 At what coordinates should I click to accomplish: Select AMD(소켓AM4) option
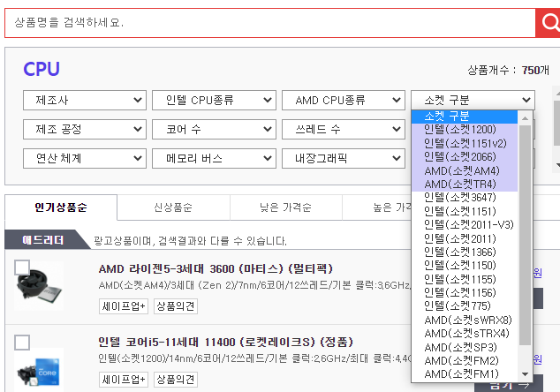coord(465,170)
